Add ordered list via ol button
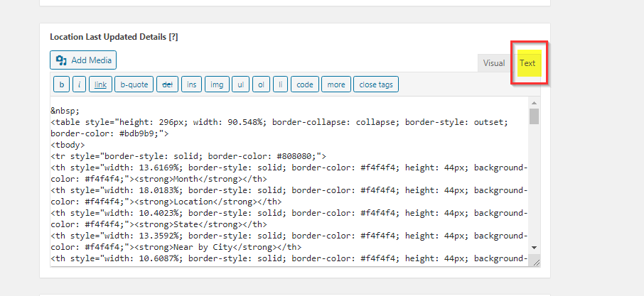 point(262,85)
